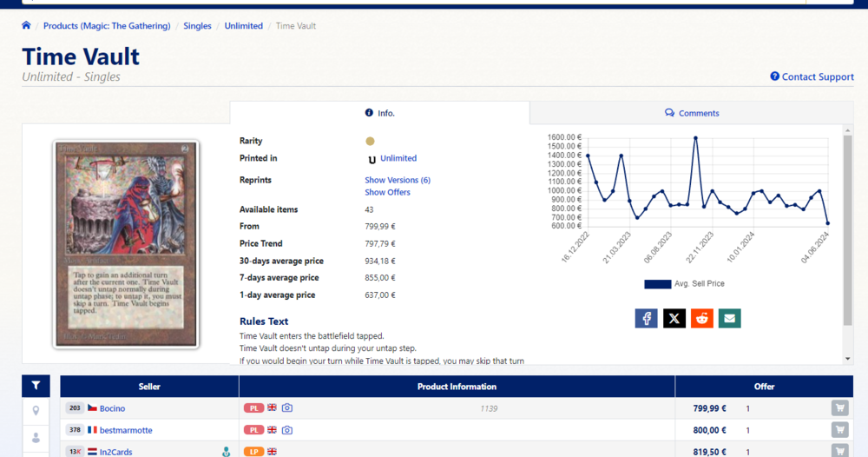868x457 pixels.
Task: Open seller Bocino's profile
Action: tap(112, 408)
